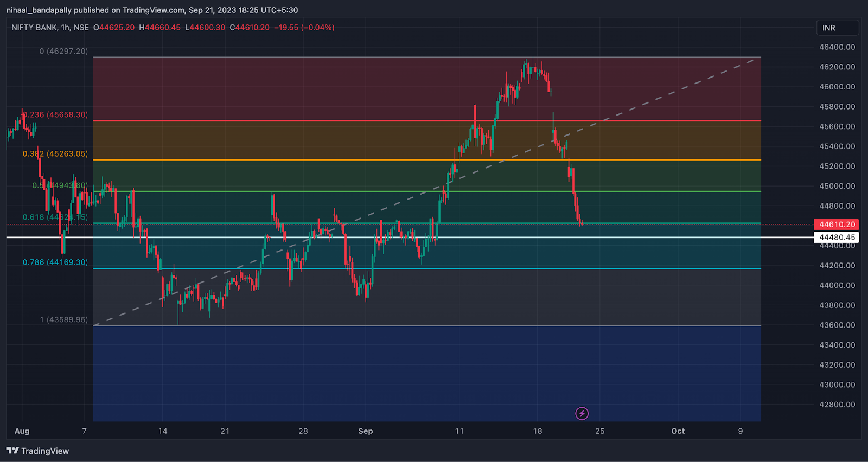This screenshot has width=868, height=462.
Task: Click the 14 date on time axis
Action: click(x=163, y=431)
